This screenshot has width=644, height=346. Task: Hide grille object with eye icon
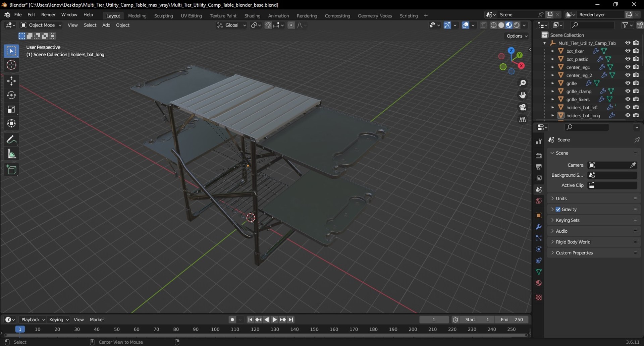click(628, 83)
